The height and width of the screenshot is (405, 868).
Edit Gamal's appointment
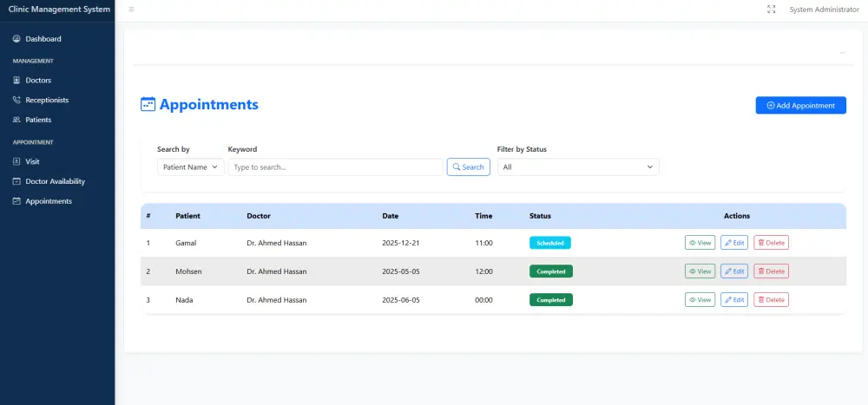(734, 242)
